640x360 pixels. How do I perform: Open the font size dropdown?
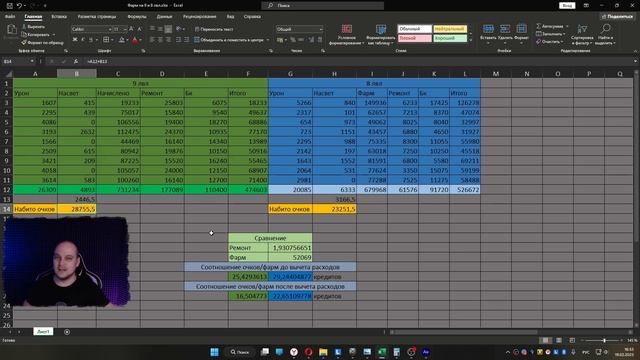pyautogui.click(x=125, y=29)
